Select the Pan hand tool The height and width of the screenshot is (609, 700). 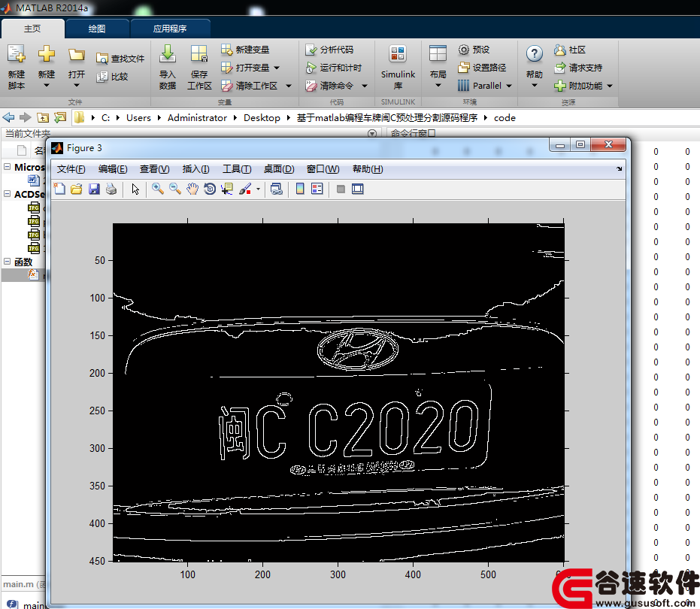click(x=192, y=189)
